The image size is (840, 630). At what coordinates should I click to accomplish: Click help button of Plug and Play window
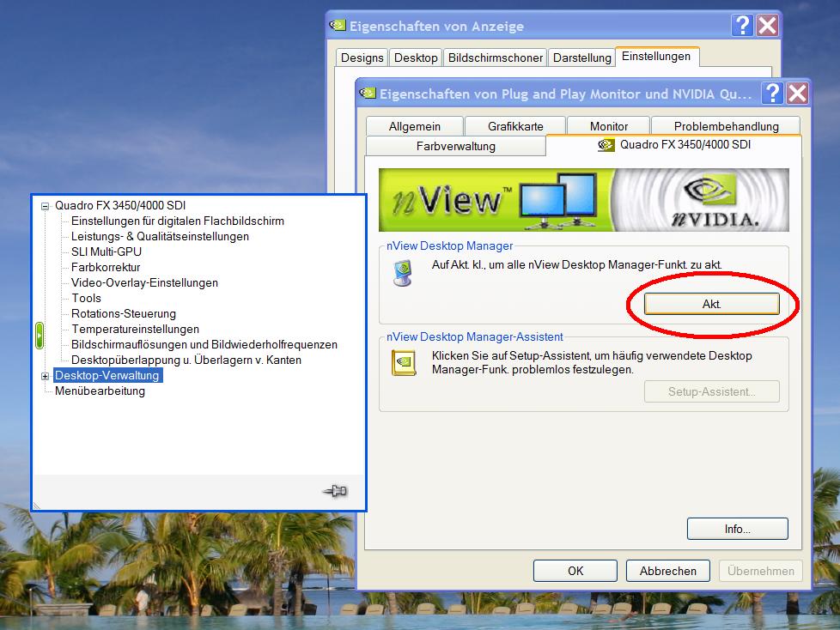[773, 94]
